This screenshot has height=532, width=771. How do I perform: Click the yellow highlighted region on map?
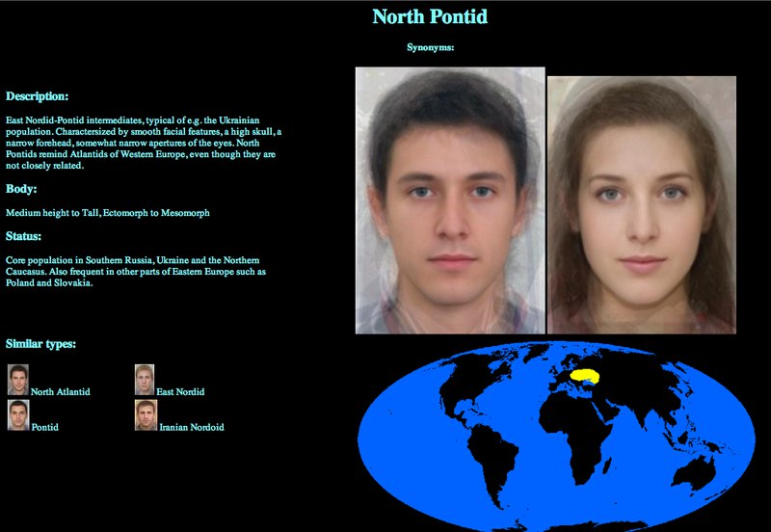pyautogui.click(x=585, y=376)
